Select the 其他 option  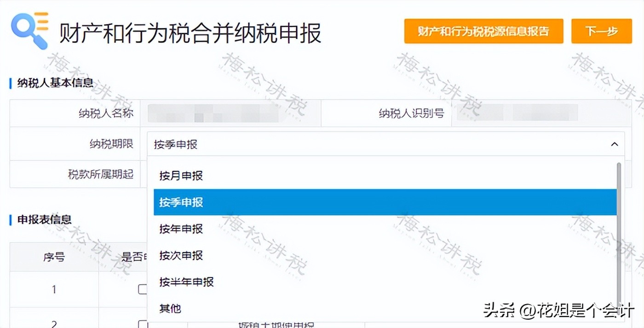click(x=170, y=308)
